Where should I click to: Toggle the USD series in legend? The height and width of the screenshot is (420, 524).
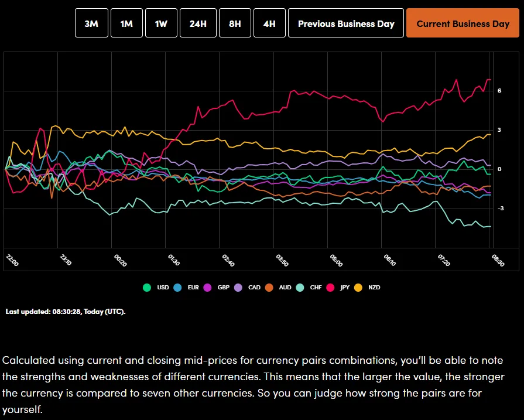[155, 288]
